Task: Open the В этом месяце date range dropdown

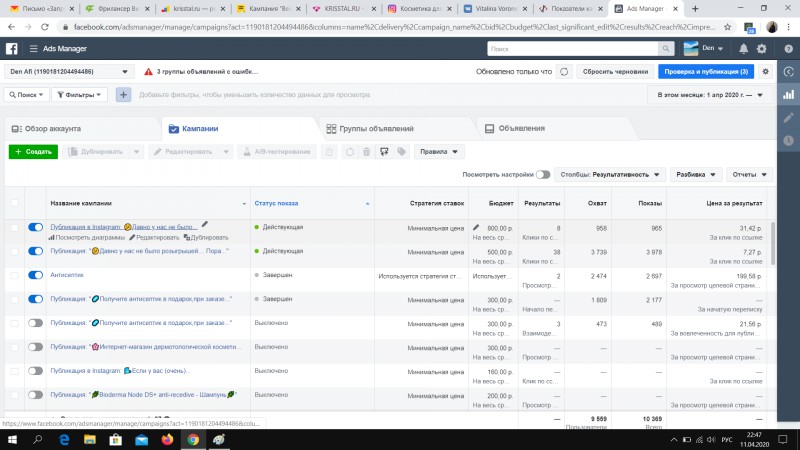Action: (x=709, y=95)
